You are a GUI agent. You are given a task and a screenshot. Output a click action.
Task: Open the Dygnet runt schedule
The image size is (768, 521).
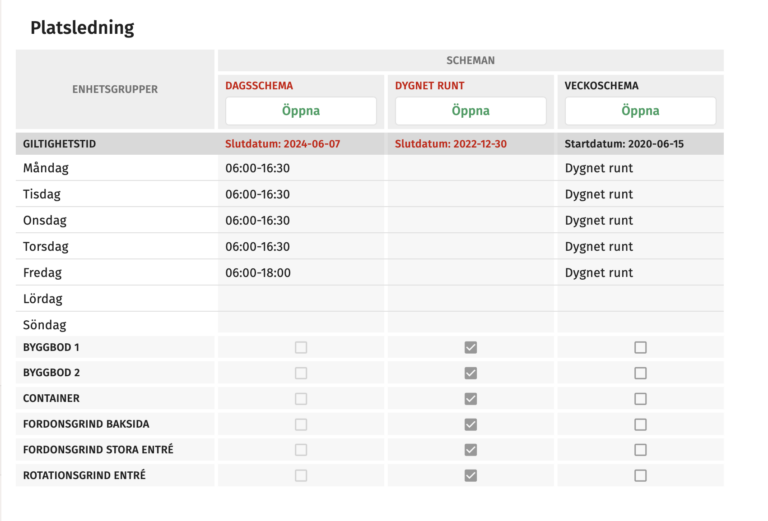coord(470,111)
